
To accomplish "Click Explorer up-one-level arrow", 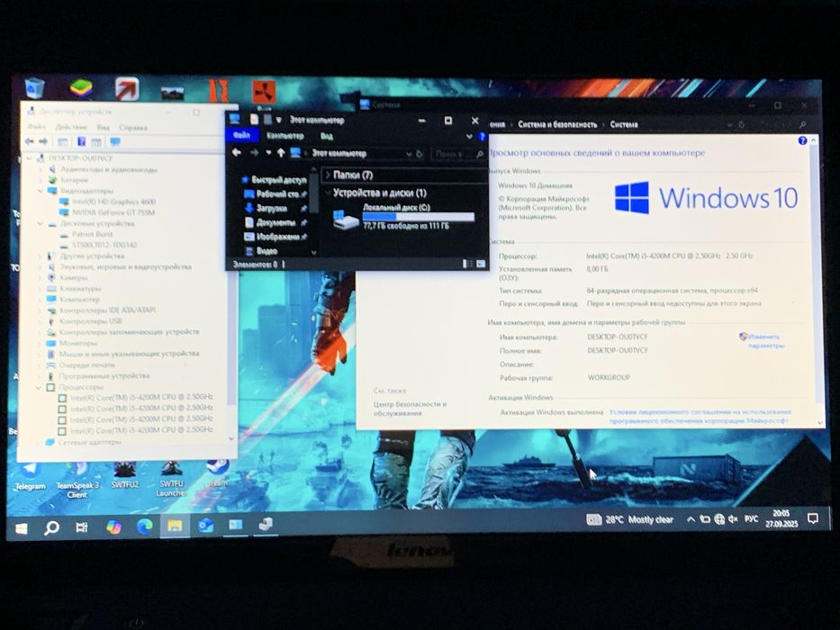I will tap(281, 153).
